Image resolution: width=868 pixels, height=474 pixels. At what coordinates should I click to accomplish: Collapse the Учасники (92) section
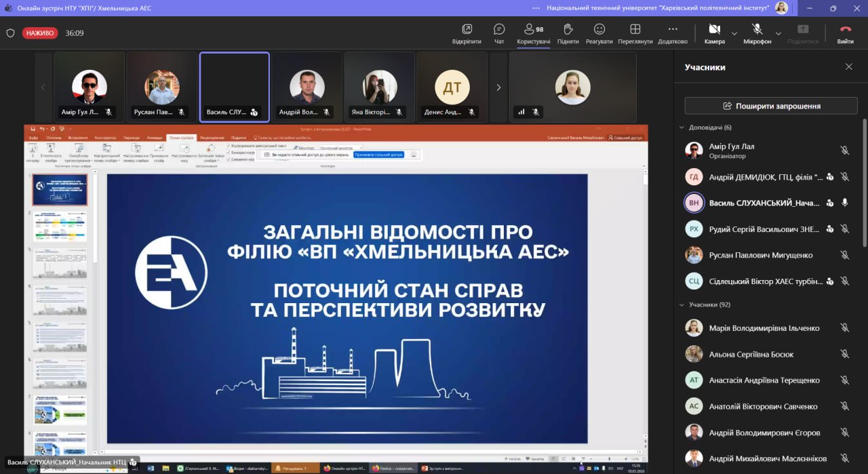(x=682, y=305)
